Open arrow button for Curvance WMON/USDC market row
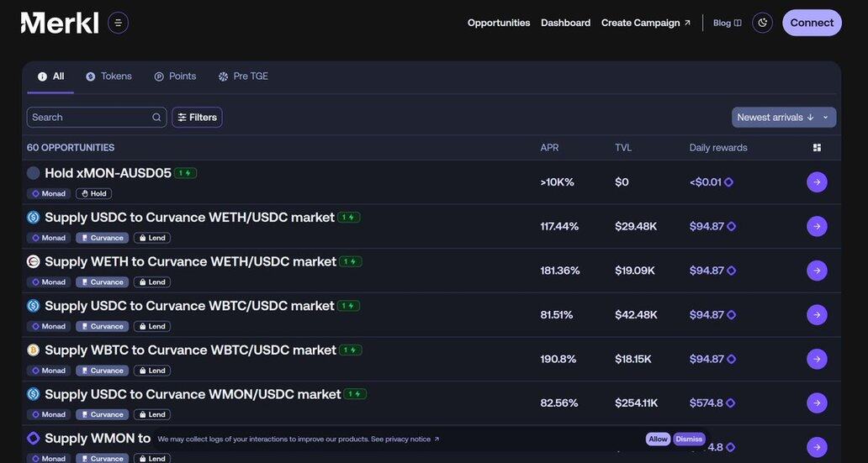Screen dimensions: 868x463 pos(817,403)
